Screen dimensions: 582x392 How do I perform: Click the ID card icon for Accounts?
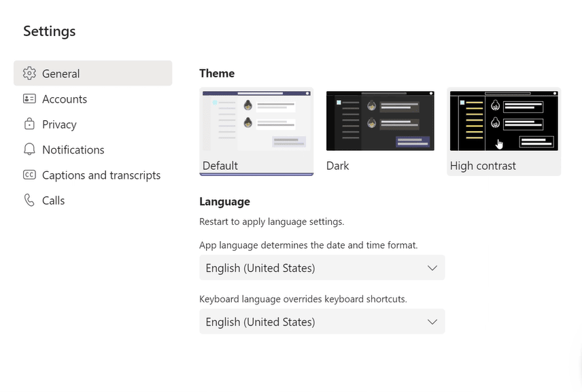[29, 99]
